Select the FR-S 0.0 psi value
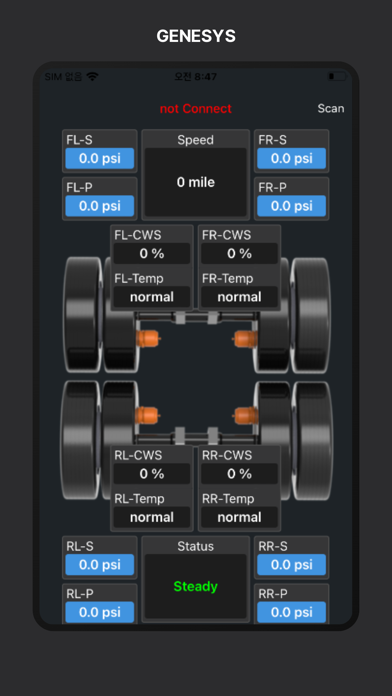 (292, 158)
